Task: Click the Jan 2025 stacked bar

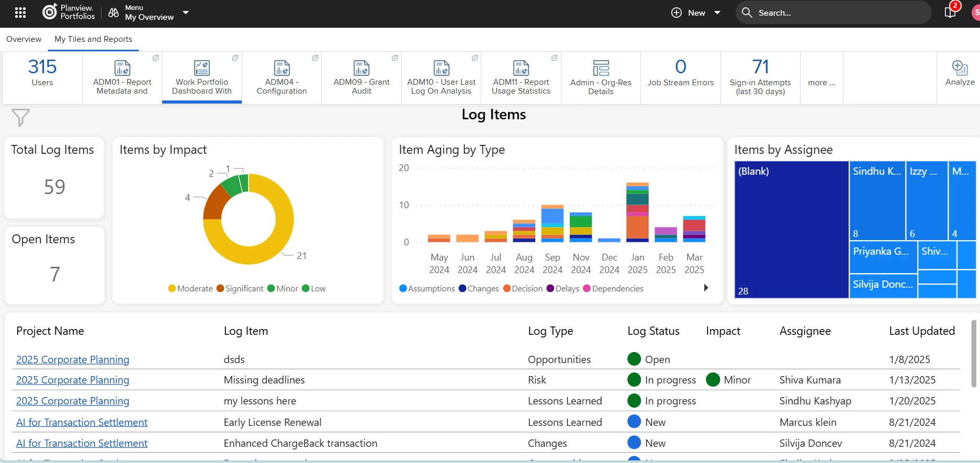Action: [637, 212]
